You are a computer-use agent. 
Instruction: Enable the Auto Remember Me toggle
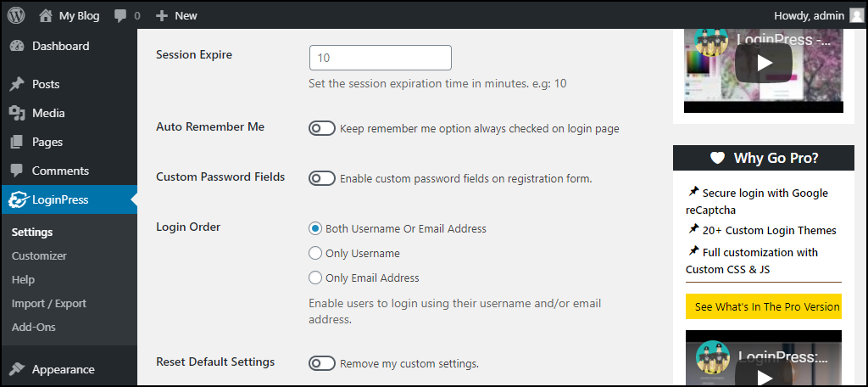coord(322,129)
